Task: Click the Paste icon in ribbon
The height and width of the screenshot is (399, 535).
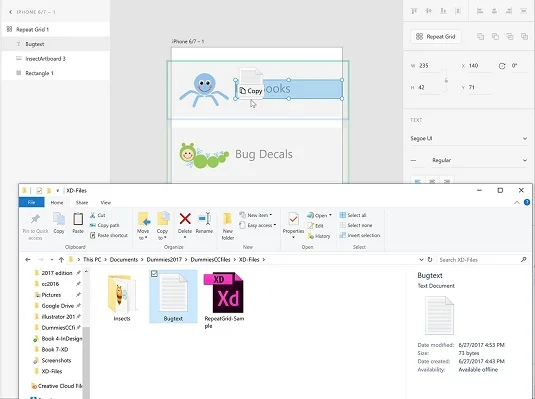Action: click(78, 218)
